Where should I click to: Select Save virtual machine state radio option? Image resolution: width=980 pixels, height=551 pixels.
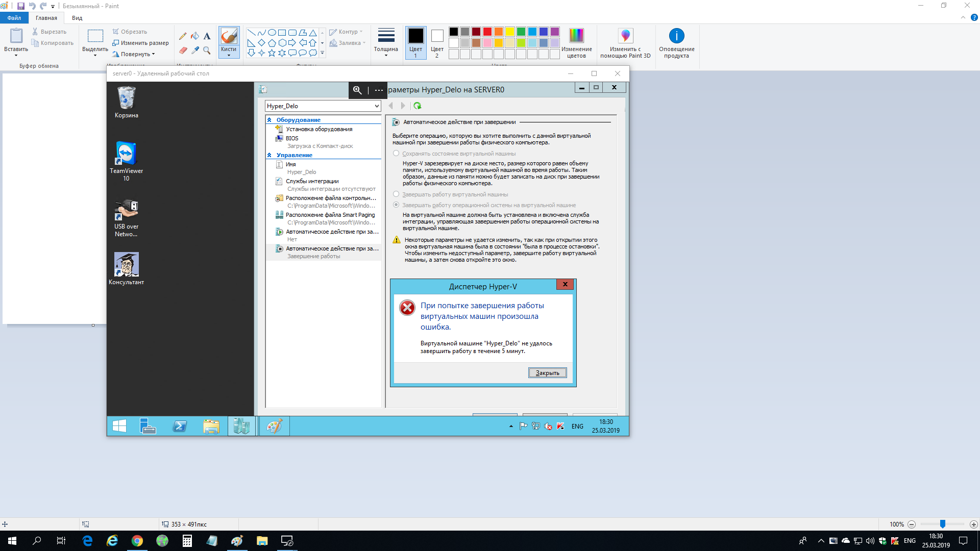pyautogui.click(x=396, y=153)
